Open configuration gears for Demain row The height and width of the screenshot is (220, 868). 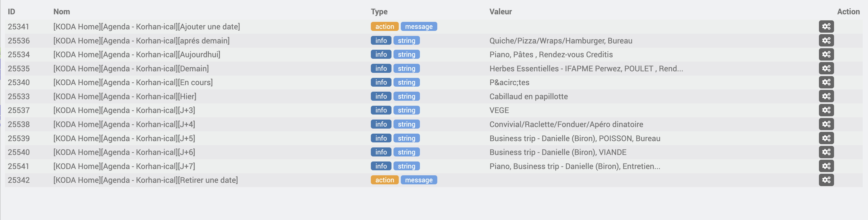coord(826,68)
